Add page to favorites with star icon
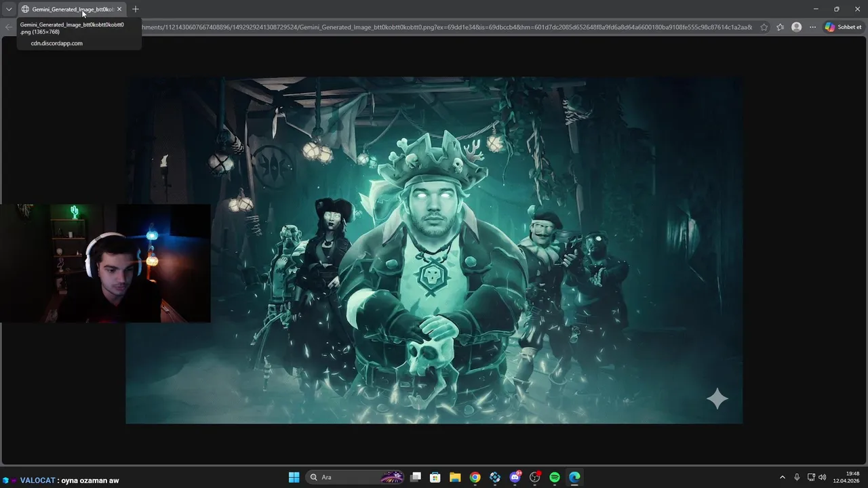The image size is (868, 488). 764,27
